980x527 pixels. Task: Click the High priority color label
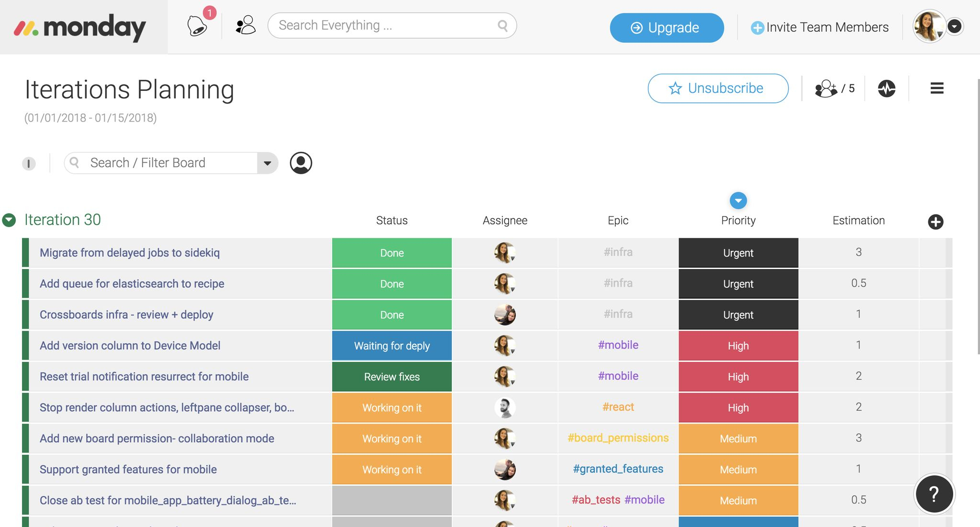tap(738, 345)
